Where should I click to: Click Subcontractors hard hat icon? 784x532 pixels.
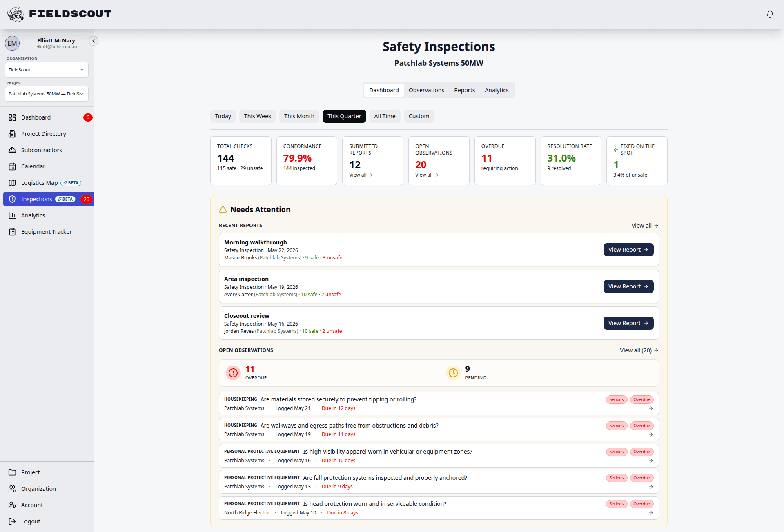tap(12, 150)
